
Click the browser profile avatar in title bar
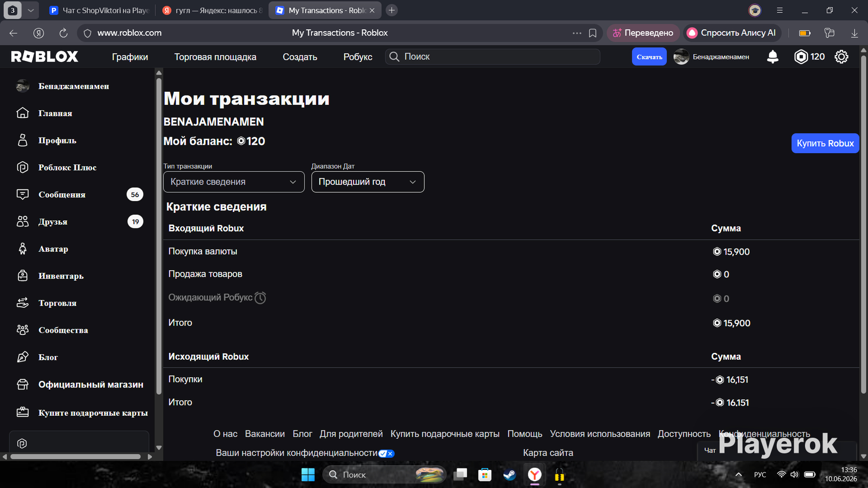[x=755, y=10]
